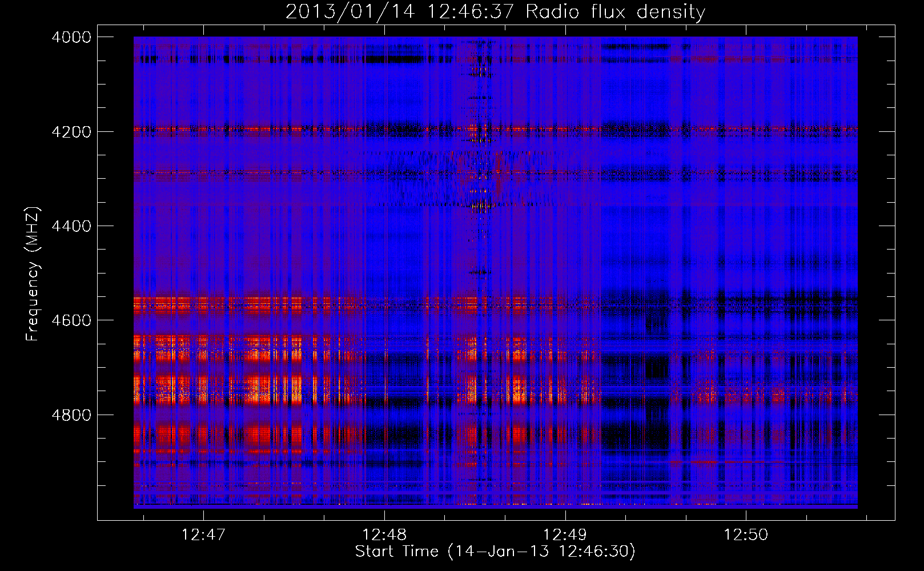Click the 12:48 time axis label
Screen dimensions: 924x571
tap(384, 535)
